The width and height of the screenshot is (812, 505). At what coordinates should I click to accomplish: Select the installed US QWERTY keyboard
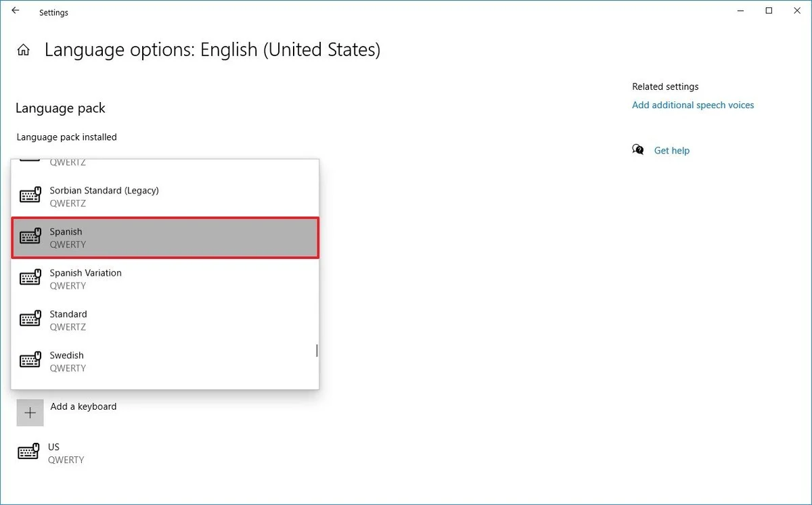tap(66, 453)
